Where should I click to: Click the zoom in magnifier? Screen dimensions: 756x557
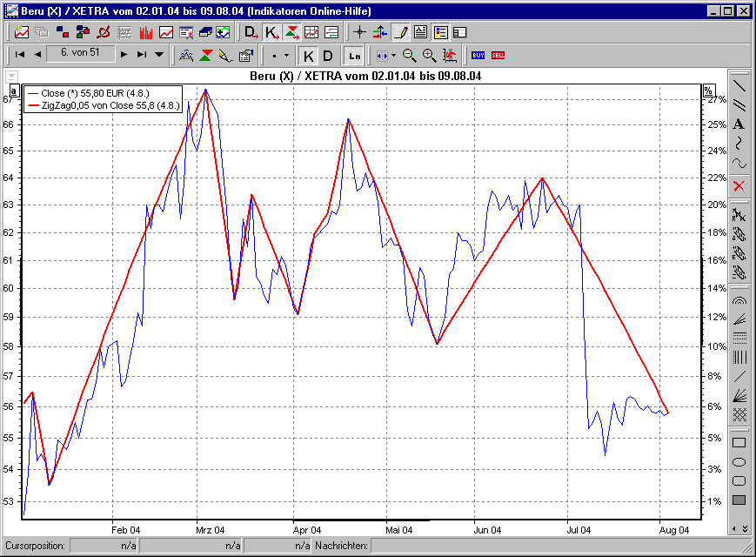429,55
